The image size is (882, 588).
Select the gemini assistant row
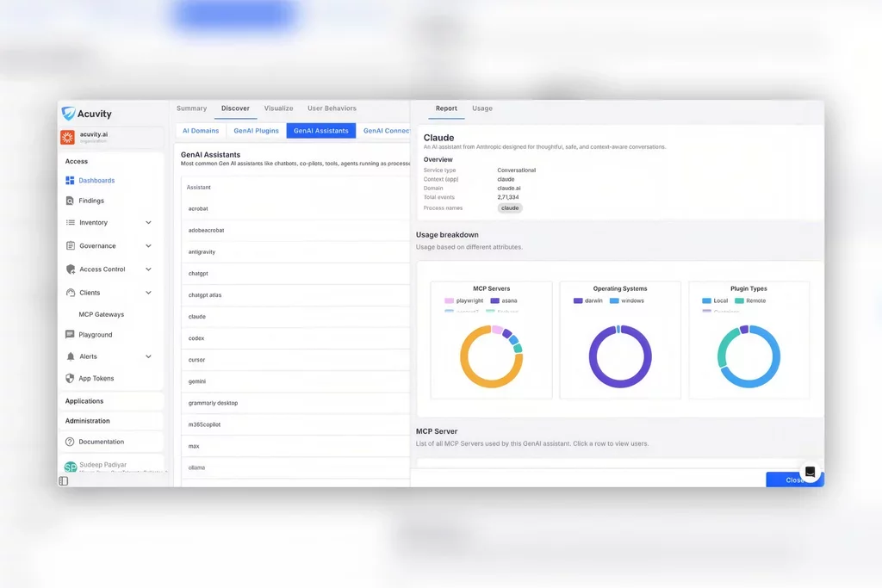295,381
